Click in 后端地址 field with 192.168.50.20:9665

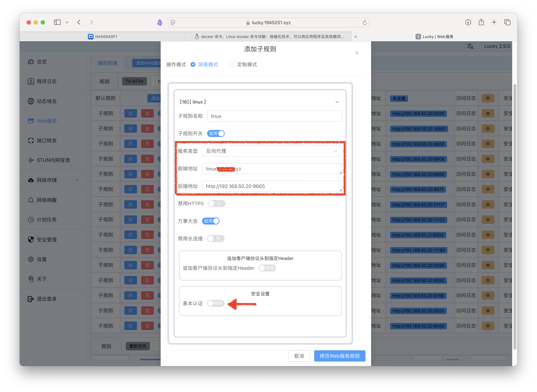tap(272, 186)
